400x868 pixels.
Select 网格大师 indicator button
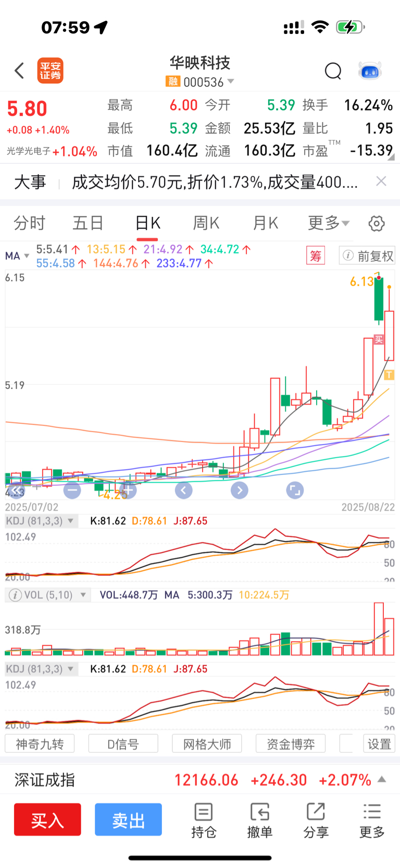coord(207,743)
